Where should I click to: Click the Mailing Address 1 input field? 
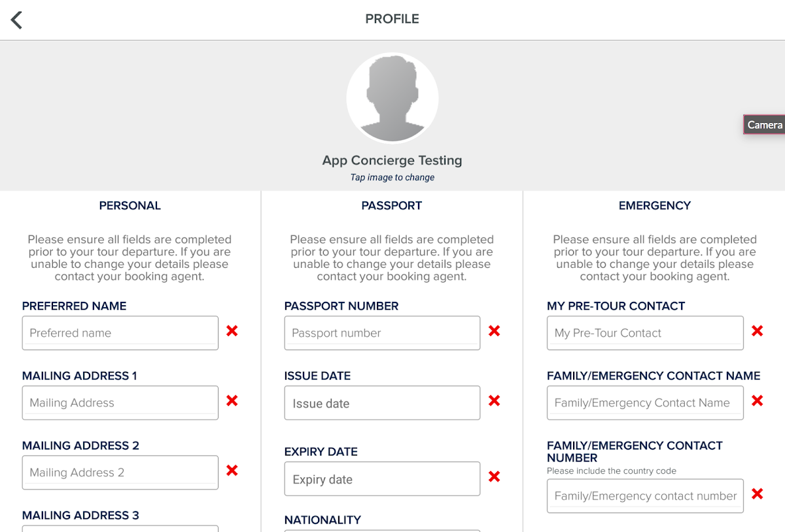click(x=120, y=403)
